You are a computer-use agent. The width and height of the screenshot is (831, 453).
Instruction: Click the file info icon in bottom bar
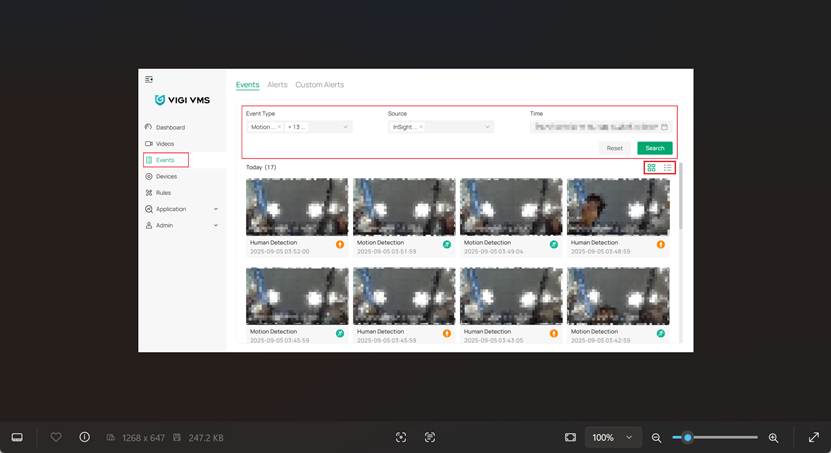coord(84,437)
